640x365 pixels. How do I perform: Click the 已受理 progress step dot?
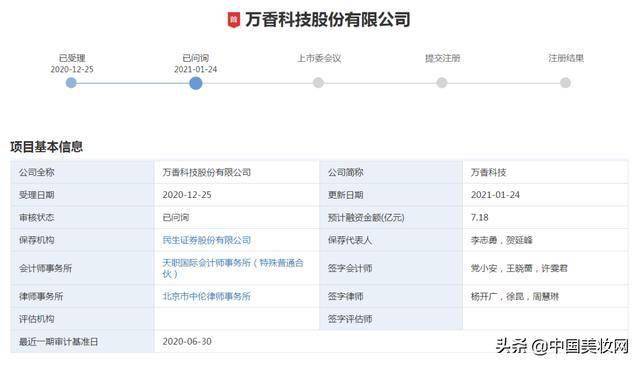click(71, 83)
